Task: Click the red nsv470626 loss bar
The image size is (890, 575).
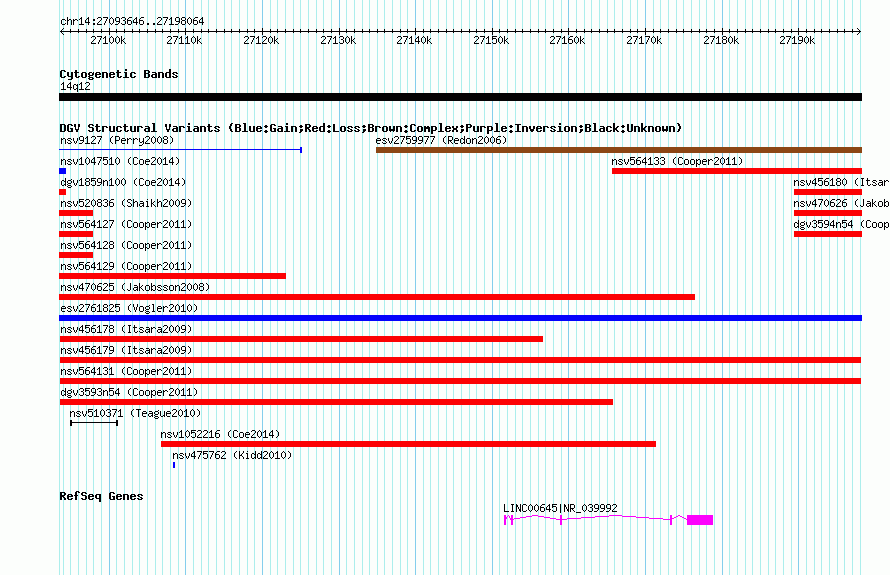Action: 828,213
